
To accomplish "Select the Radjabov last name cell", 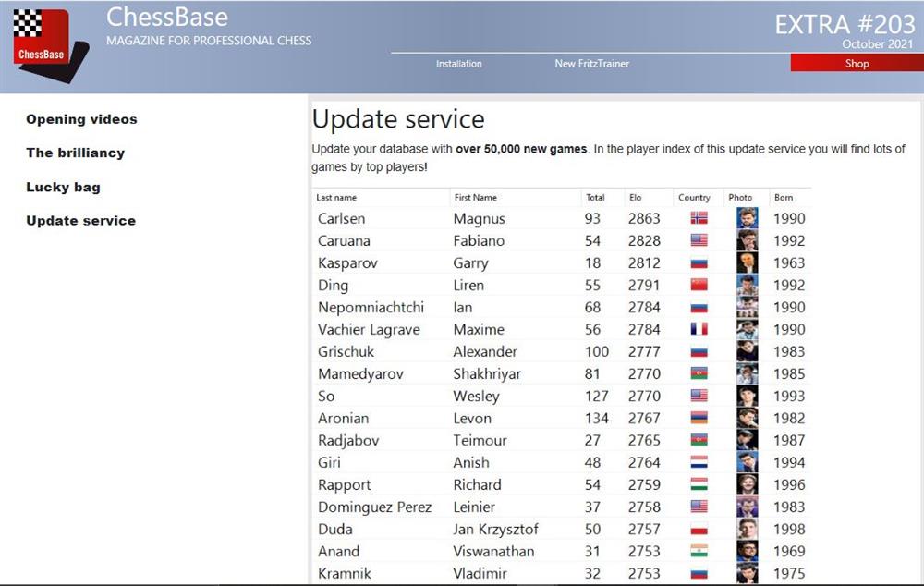I will (348, 440).
